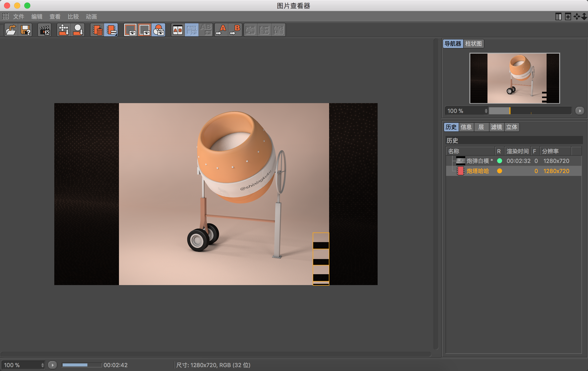The image size is (588, 371).
Task: Click the Open file folder icon
Action: [x=11, y=30]
